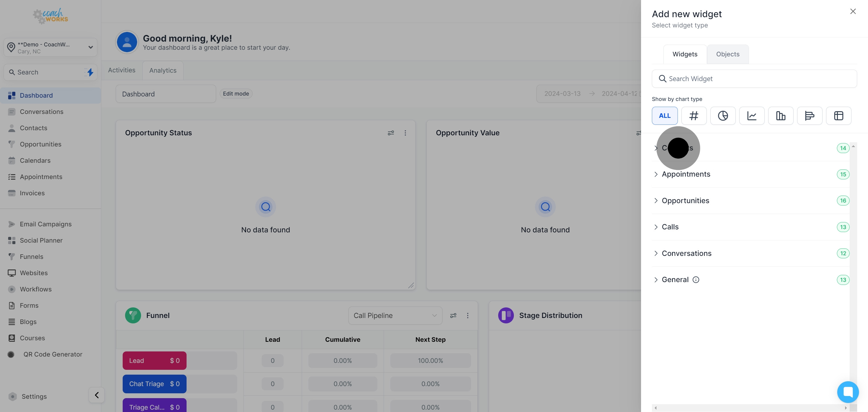Click the Edit mode button
The height and width of the screenshot is (412, 868).
(236, 94)
